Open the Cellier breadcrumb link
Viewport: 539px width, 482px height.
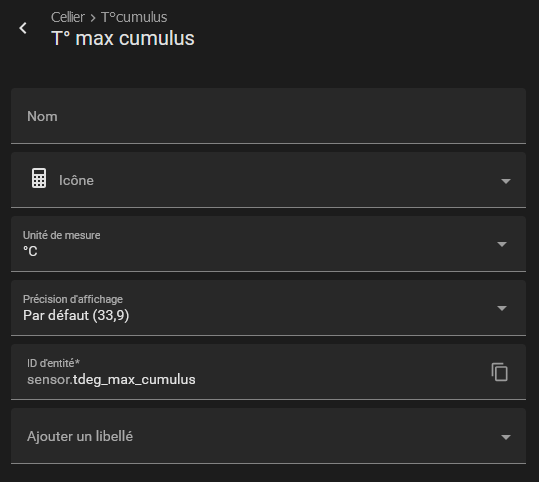[x=68, y=17]
